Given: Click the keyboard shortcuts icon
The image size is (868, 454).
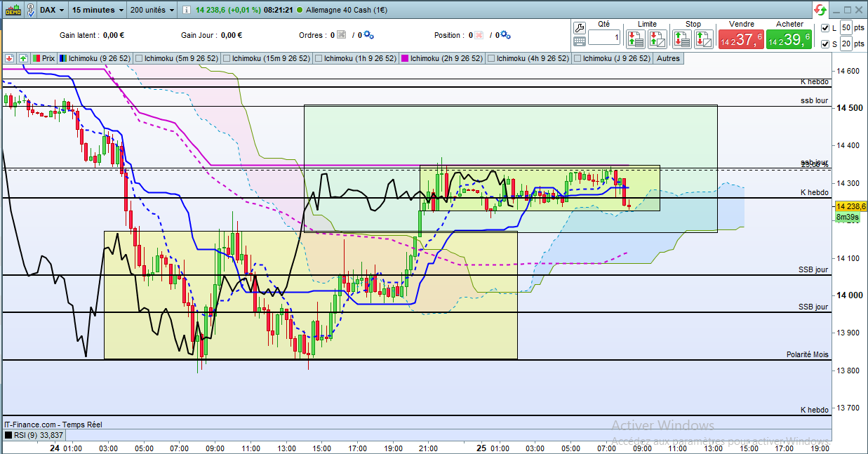Looking at the screenshot, I should pyautogui.click(x=580, y=41).
